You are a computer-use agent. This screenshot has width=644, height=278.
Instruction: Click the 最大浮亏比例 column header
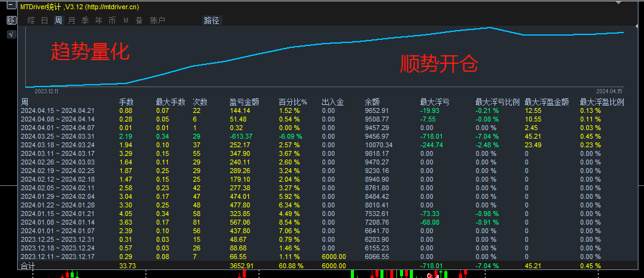[497, 102]
